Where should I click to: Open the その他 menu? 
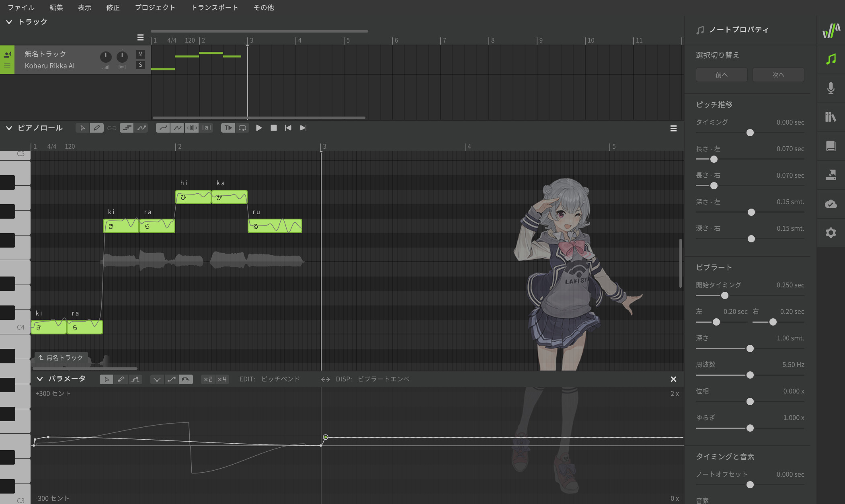[264, 8]
